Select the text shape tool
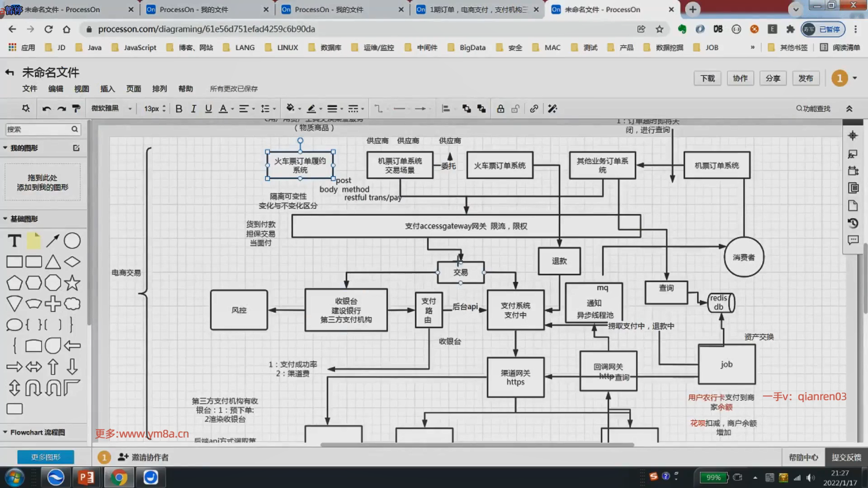 pyautogui.click(x=14, y=241)
